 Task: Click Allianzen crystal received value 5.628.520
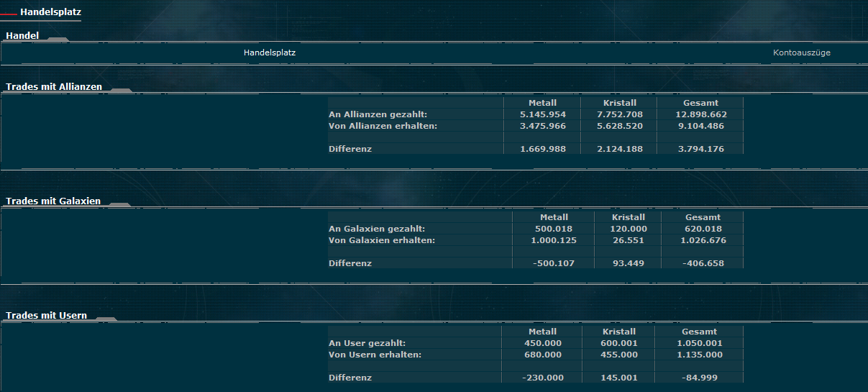[620, 126]
